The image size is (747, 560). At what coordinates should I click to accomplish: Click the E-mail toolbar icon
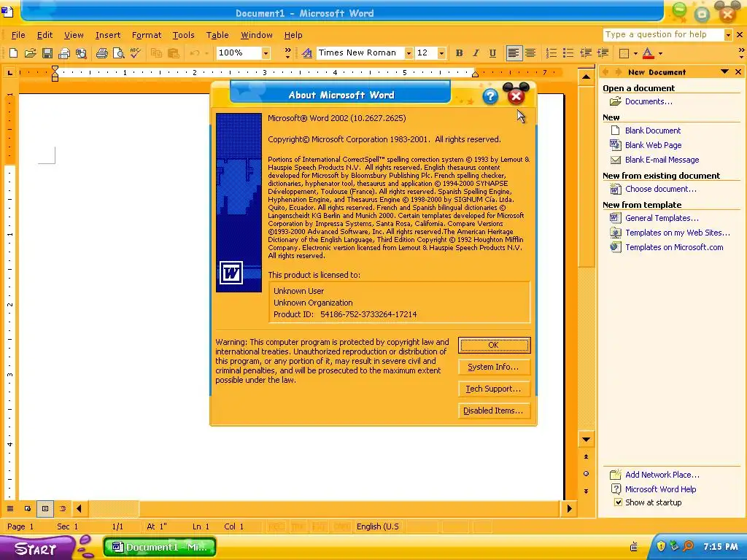pyautogui.click(x=64, y=52)
